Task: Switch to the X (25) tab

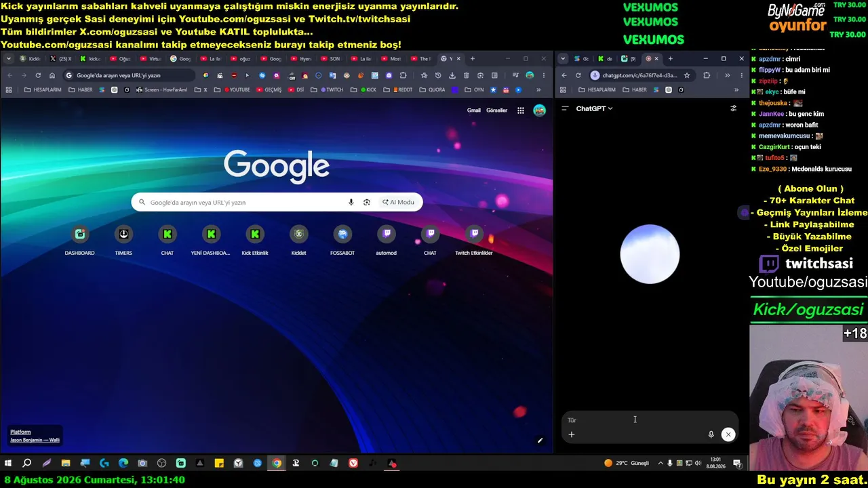Action: tap(61, 59)
